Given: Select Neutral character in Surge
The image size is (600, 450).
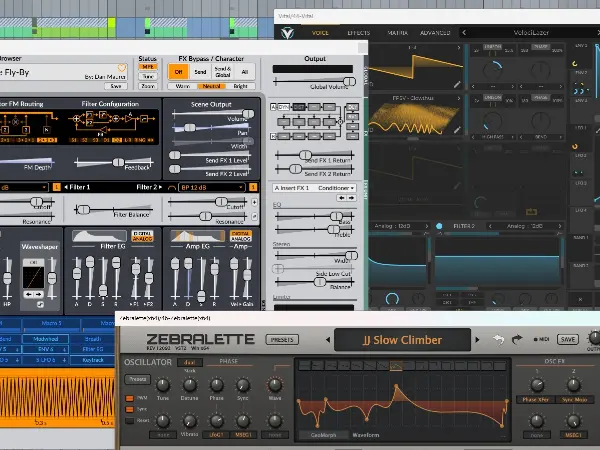Looking at the screenshot, I should click(x=211, y=86).
